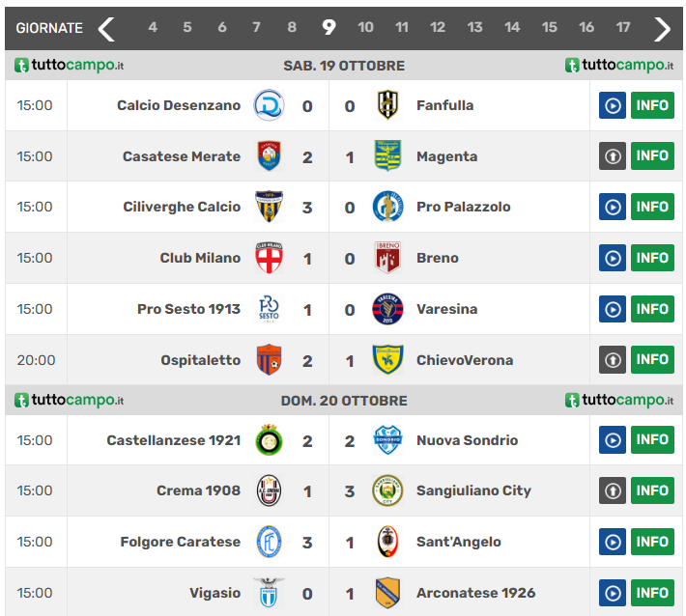Play video for Calcio Desenzano vs Fanfulla
The height and width of the screenshot is (616, 686).
(613, 105)
